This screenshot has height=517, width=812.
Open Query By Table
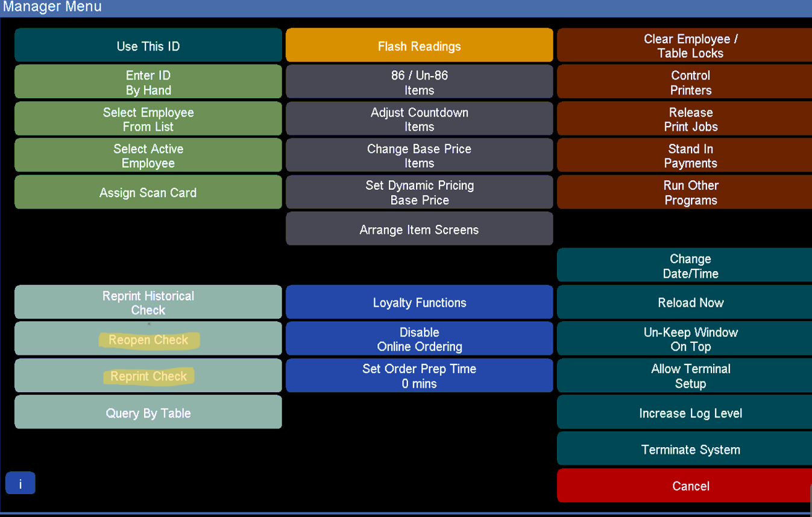[148, 412]
